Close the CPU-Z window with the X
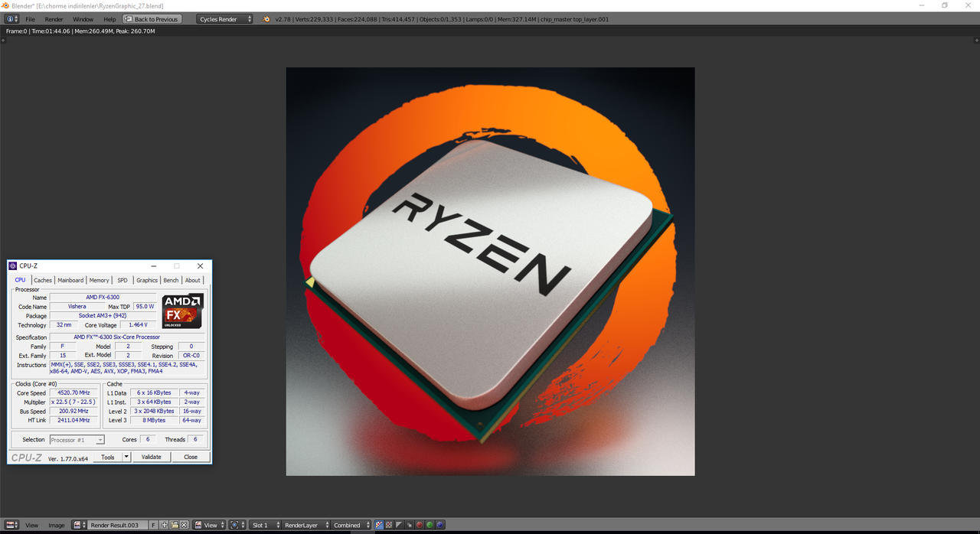Screen dimensions: 980x534 pyautogui.click(x=200, y=266)
